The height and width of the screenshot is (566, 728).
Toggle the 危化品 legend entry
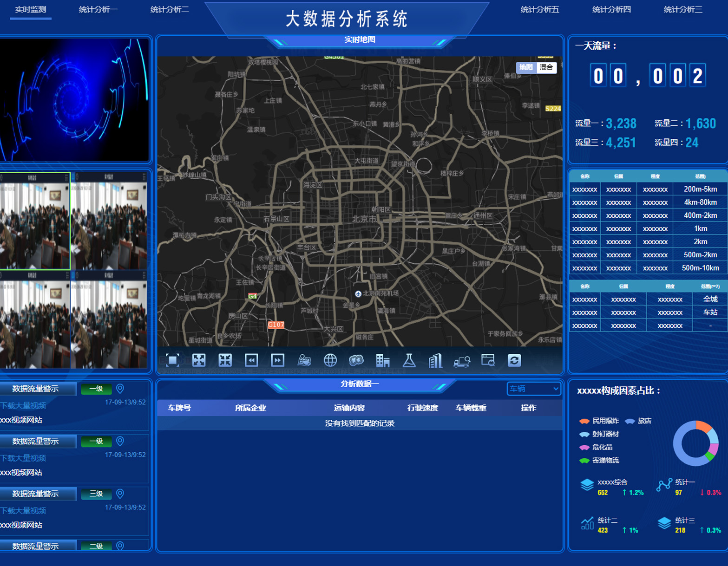(x=596, y=447)
